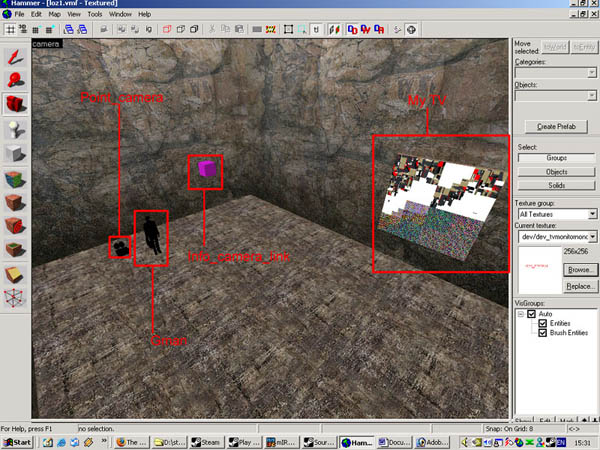Toggle the grid display toolbar icon

pyautogui.click(x=9, y=30)
